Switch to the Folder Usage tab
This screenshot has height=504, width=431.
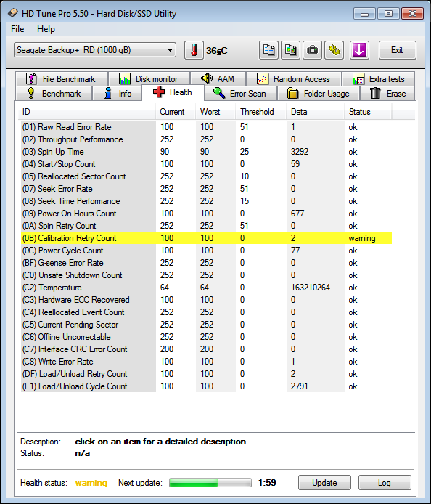[319, 94]
